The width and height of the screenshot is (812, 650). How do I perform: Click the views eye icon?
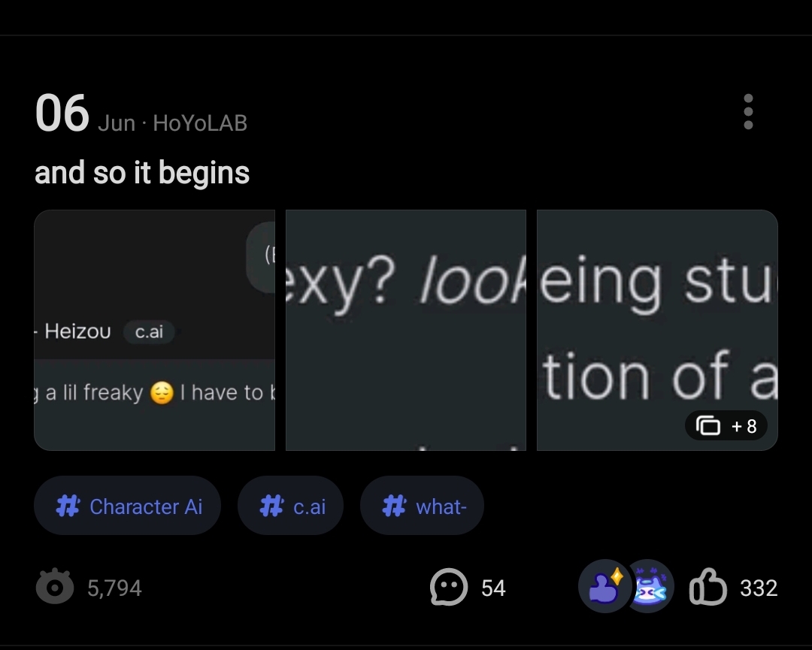pos(55,588)
